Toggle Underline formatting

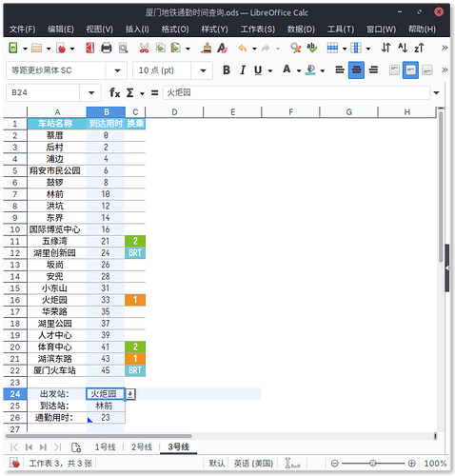(258, 69)
